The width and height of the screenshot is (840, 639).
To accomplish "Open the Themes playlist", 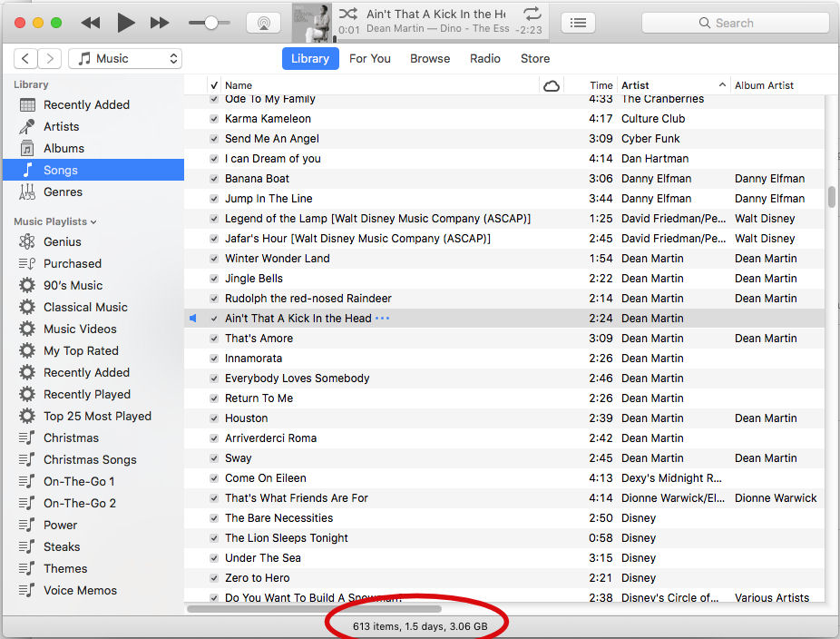I will click(93, 569).
